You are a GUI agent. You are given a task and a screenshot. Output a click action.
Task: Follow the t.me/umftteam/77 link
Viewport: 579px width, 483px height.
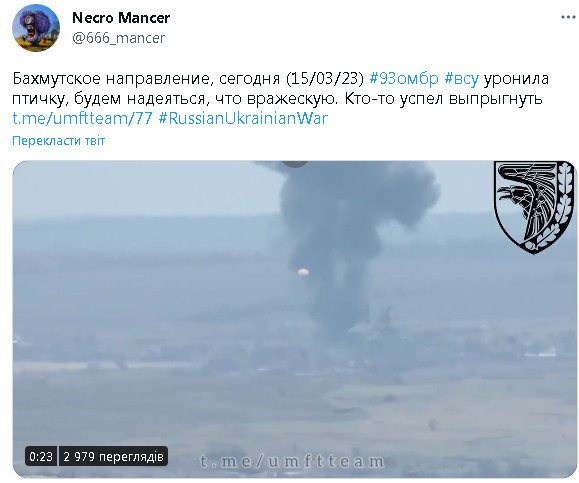coord(82,119)
